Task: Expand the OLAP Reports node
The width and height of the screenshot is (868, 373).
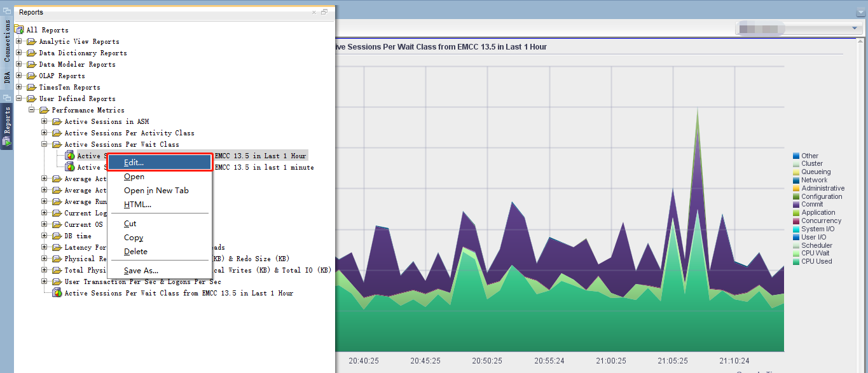Action: click(x=19, y=76)
